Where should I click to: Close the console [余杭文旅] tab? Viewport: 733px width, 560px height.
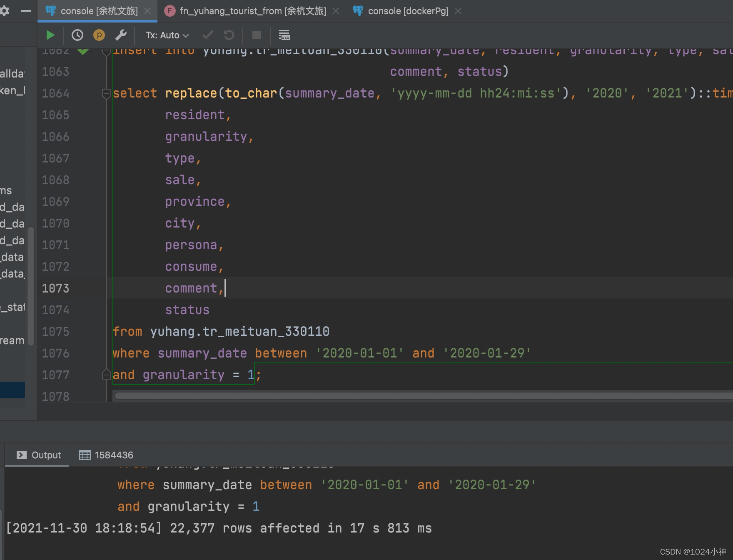(x=148, y=11)
